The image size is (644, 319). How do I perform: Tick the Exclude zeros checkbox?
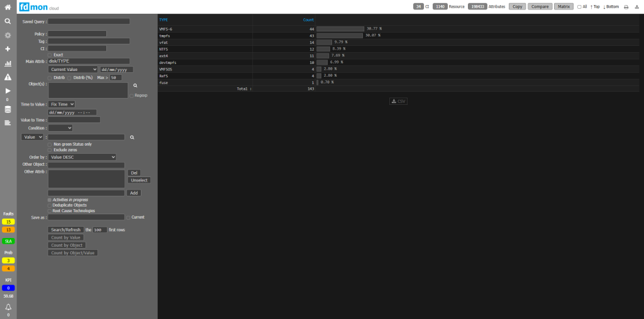50,150
